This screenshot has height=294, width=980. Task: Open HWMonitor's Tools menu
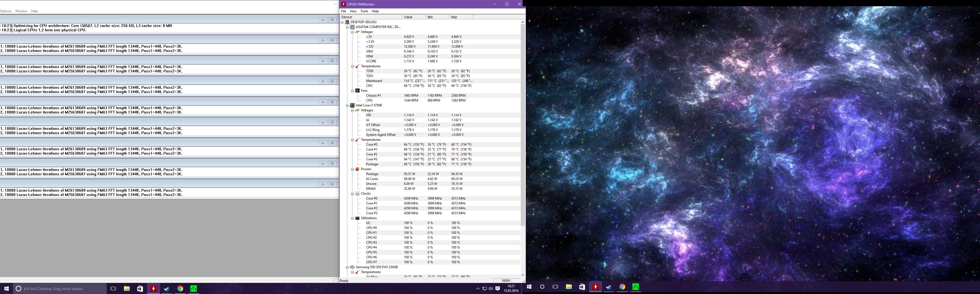pyautogui.click(x=364, y=11)
